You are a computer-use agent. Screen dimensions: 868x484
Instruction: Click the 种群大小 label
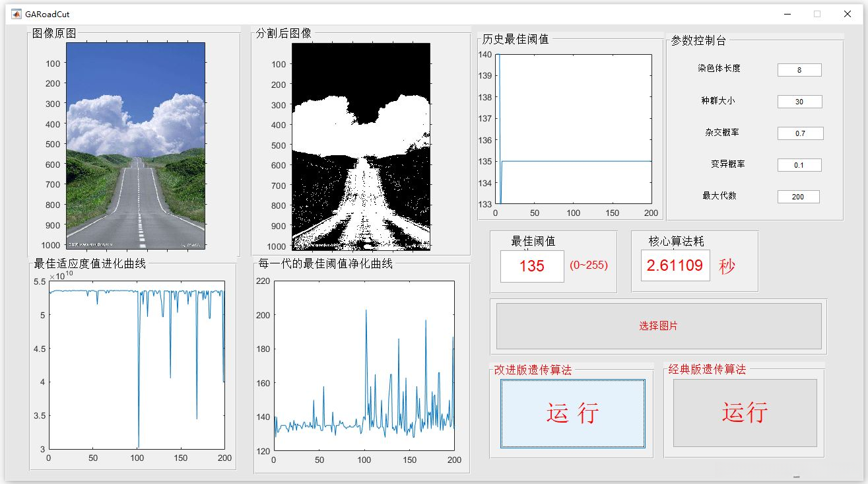718,101
